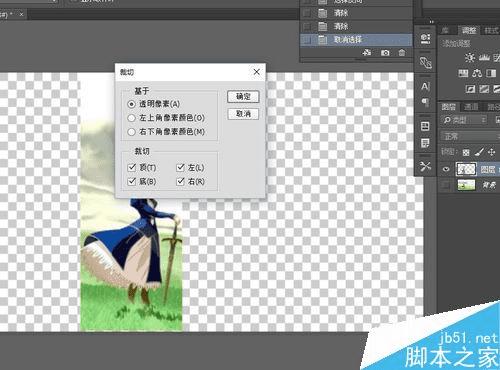The image size is (500, 370).
Task: Add a Hue/Saturation adjustment icon
Action: [463, 73]
